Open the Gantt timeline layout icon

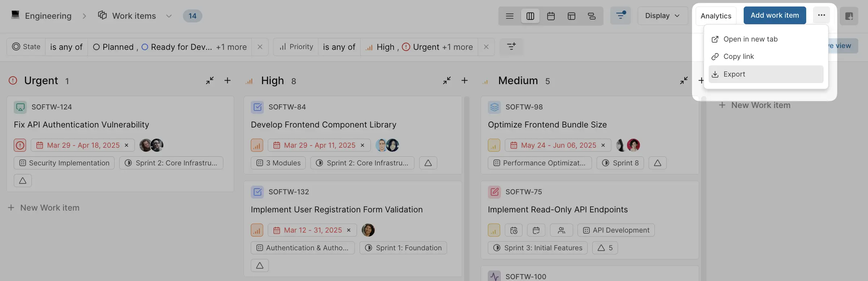point(592,16)
